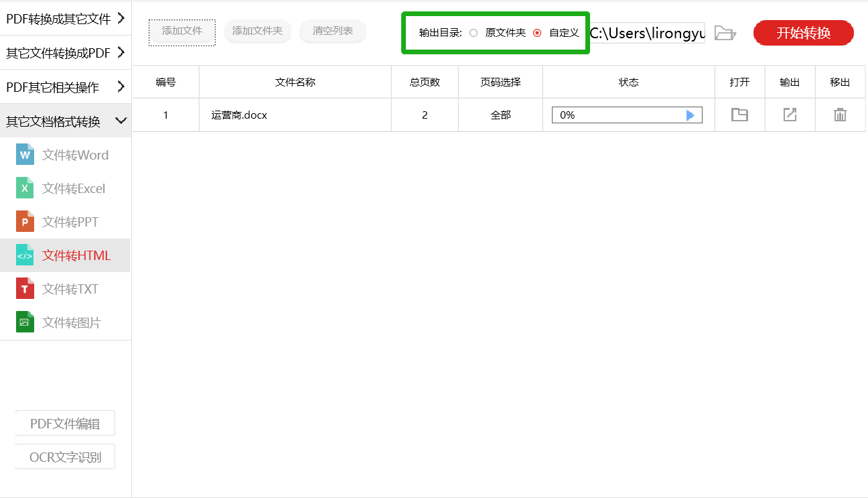
Task: Start conversion via progress bar play arrow
Action: [691, 115]
